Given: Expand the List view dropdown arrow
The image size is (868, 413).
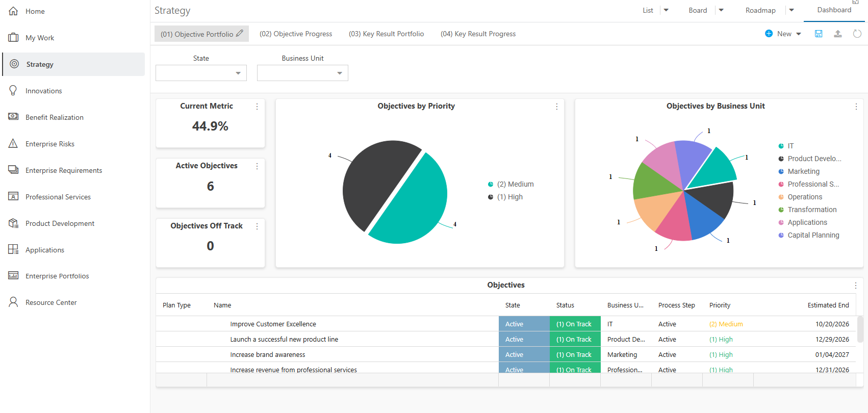Looking at the screenshot, I should [666, 10].
